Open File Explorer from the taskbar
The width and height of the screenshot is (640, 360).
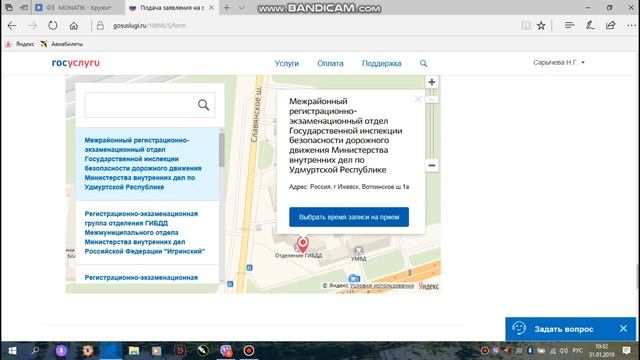tap(134, 351)
